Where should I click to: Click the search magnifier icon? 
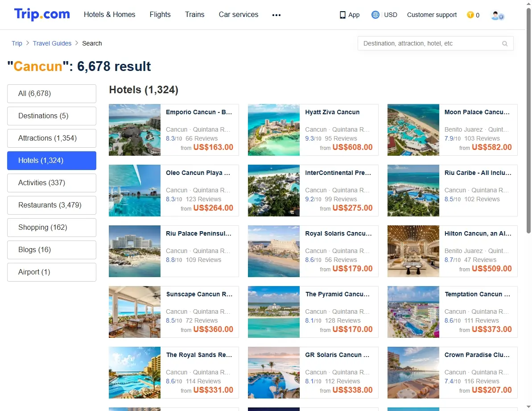pos(504,43)
